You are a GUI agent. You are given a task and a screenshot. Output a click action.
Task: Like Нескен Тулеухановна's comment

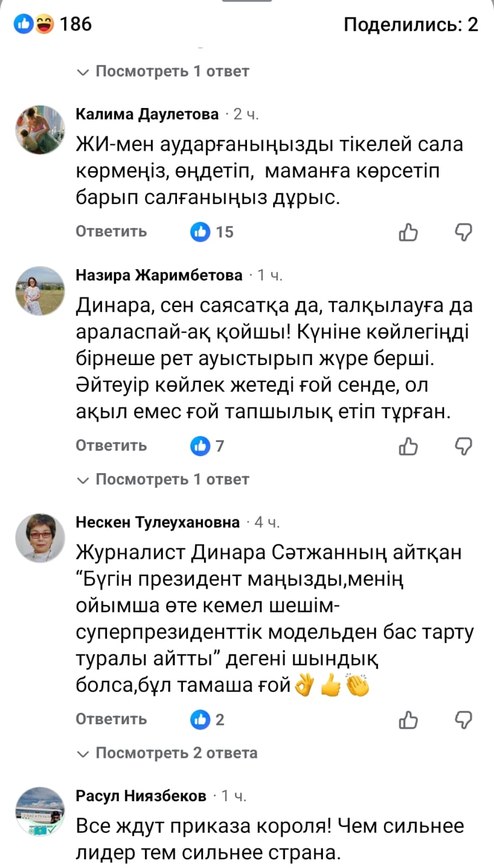(408, 720)
